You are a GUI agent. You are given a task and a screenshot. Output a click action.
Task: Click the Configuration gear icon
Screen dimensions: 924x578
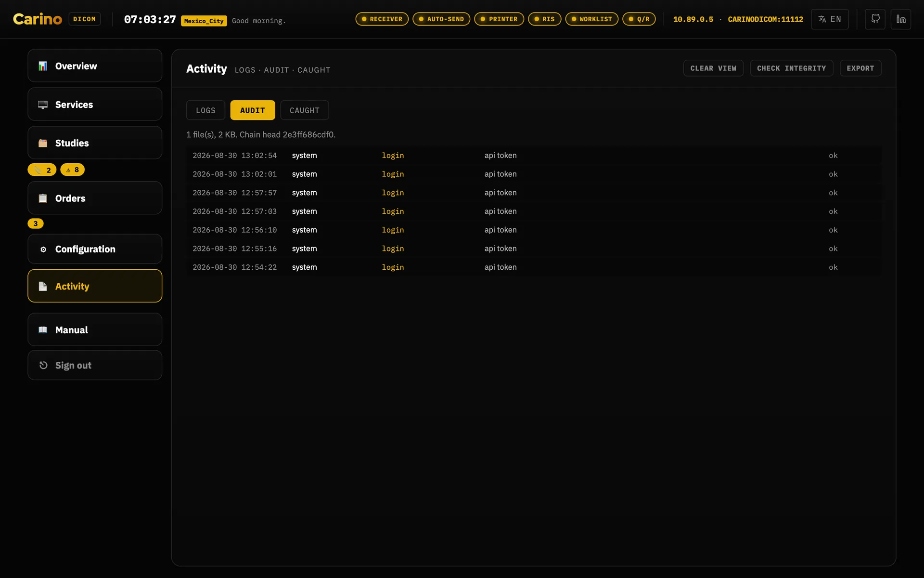click(x=43, y=250)
